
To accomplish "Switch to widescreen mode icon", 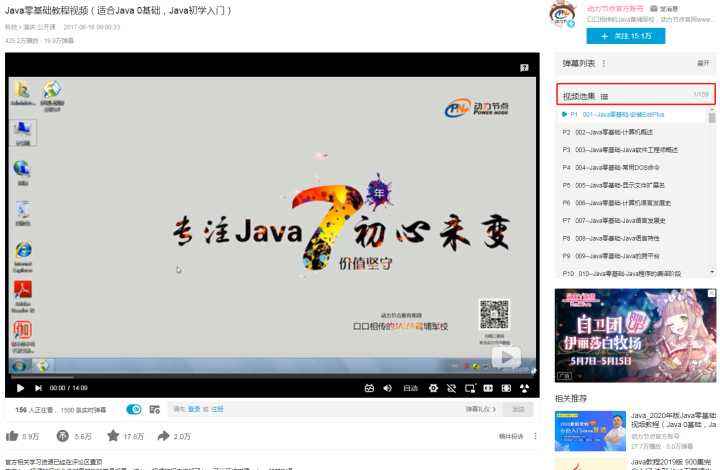I will [x=488, y=388].
